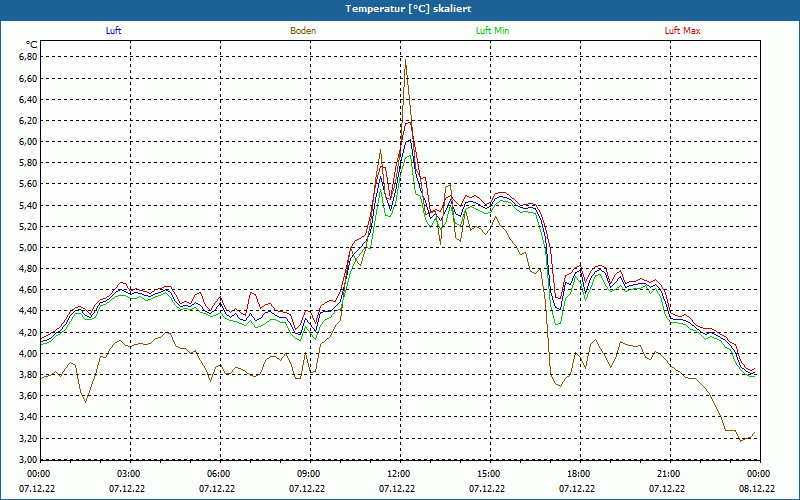Image resolution: width=800 pixels, height=500 pixels.
Task: Click the 5,40 y-axis value
Action: coord(28,205)
